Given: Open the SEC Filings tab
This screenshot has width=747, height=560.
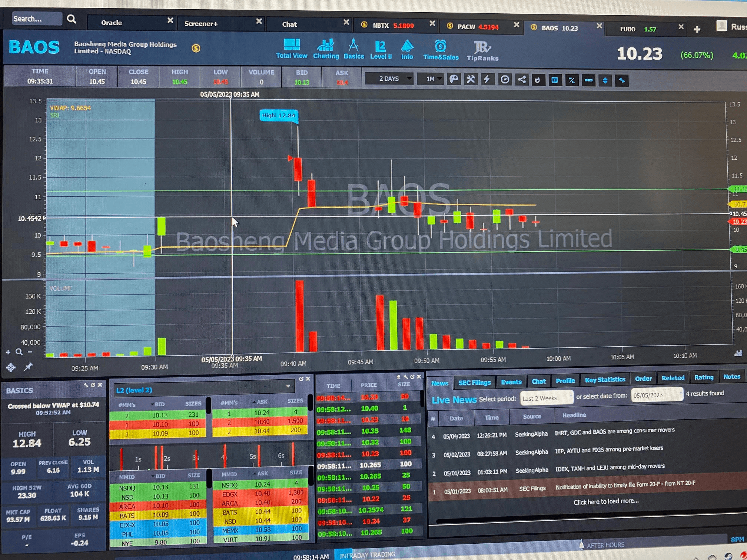Looking at the screenshot, I should [474, 383].
